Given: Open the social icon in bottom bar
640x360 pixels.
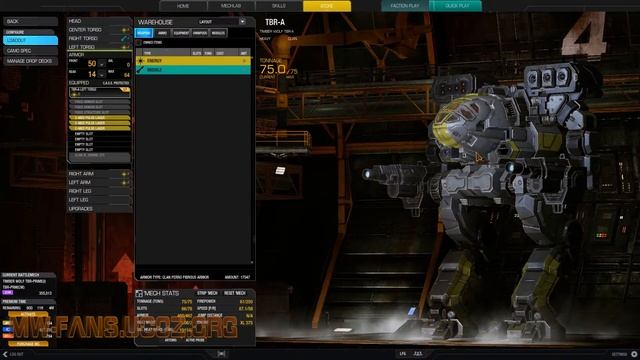Looking at the screenshot, I should point(221,353).
